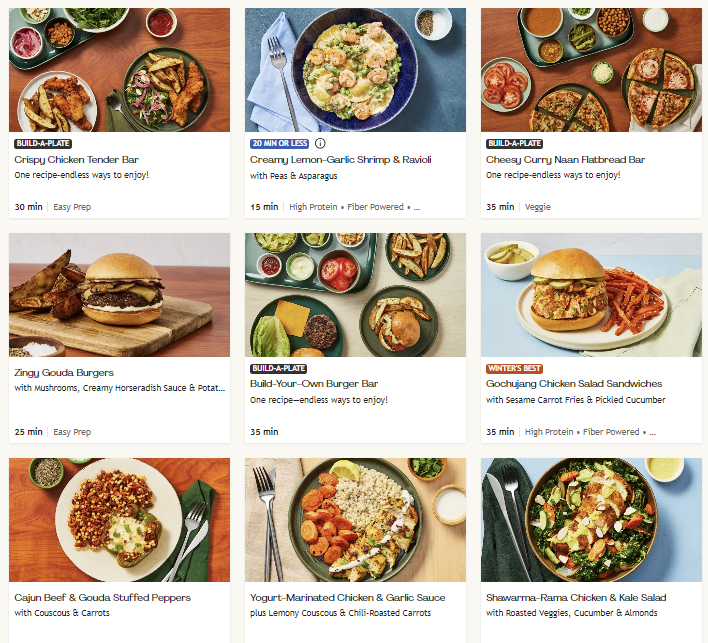Click Easy Prep tag under Zingy Gouda Burgers
The image size is (708, 643).
pyautogui.click(x=72, y=432)
